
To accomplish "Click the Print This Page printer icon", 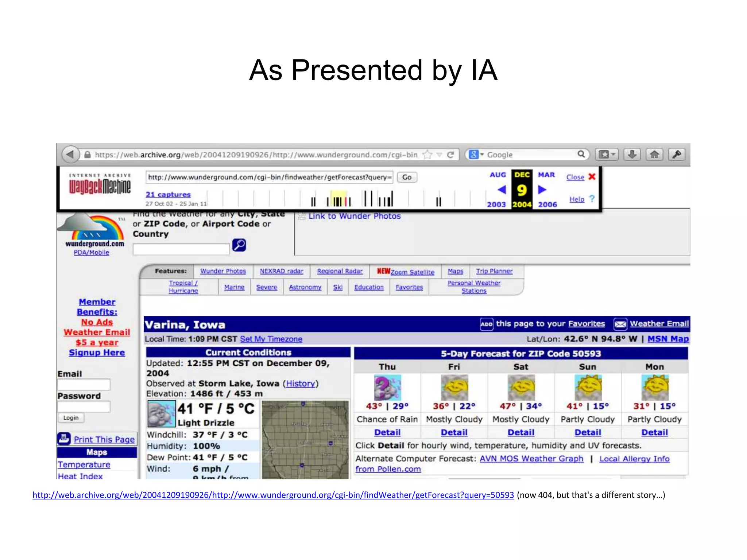I will coord(64,438).
